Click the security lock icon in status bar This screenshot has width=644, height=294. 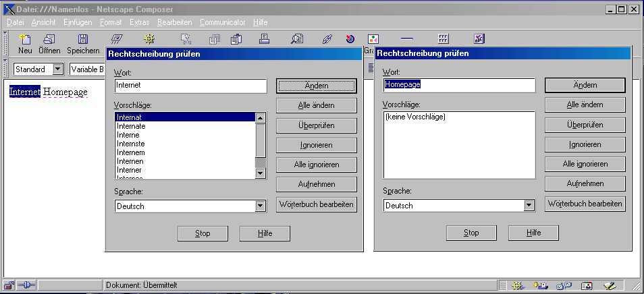[x=9, y=285]
